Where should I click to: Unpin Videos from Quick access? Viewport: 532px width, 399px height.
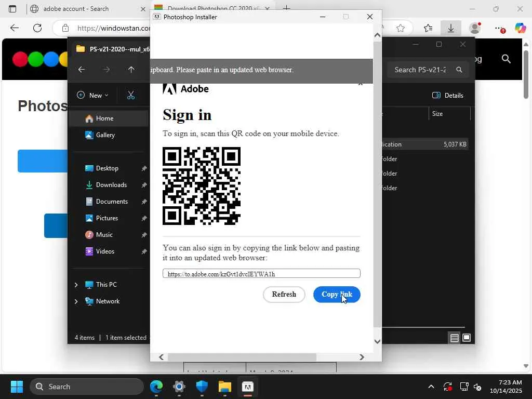click(144, 251)
